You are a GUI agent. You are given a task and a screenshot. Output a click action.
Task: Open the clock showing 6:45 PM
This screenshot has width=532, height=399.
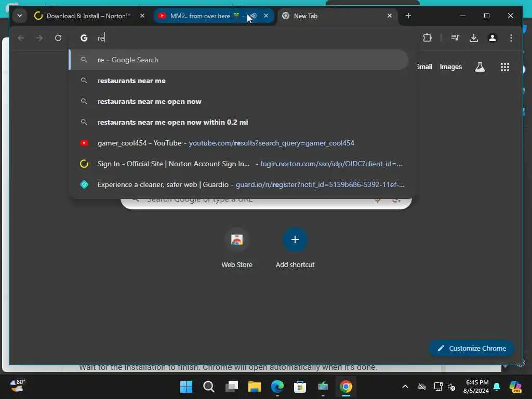click(476, 387)
